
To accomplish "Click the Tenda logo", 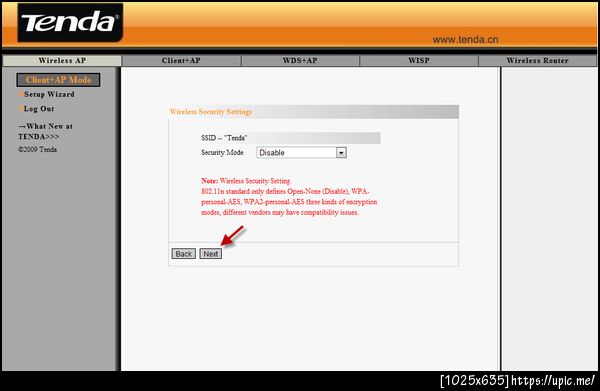I will (70, 22).
